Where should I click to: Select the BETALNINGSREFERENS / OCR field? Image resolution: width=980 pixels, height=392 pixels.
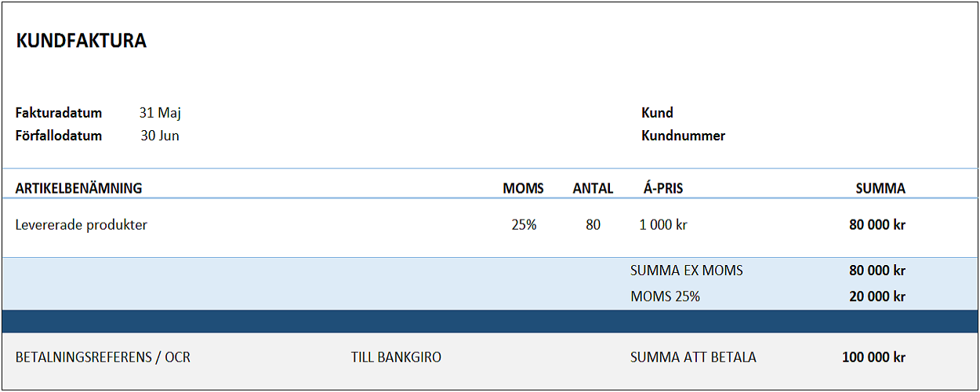tap(103, 358)
